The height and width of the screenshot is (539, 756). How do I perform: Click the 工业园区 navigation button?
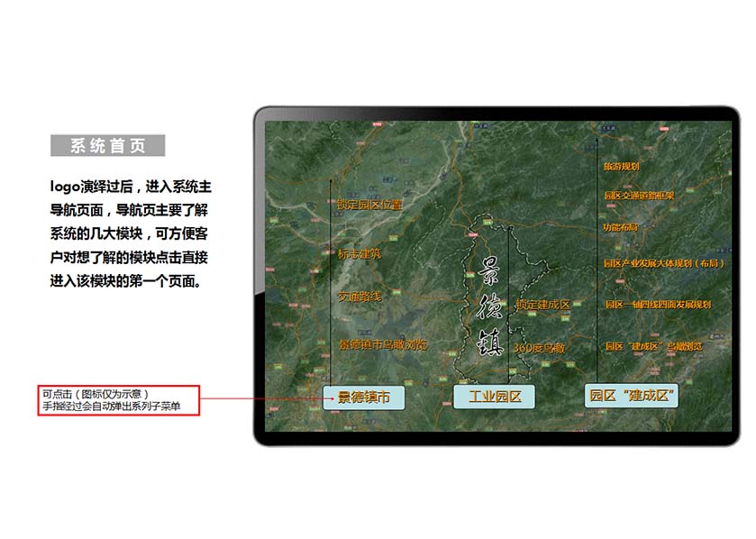click(496, 397)
